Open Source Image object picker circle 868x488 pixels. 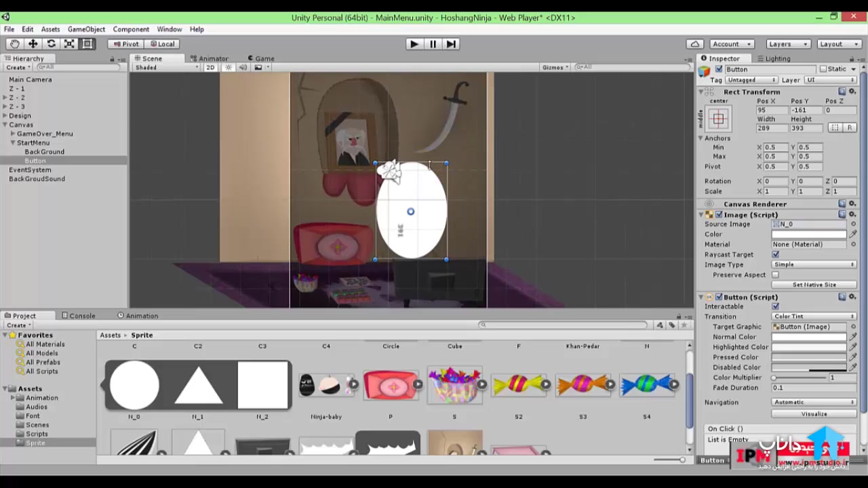point(853,224)
